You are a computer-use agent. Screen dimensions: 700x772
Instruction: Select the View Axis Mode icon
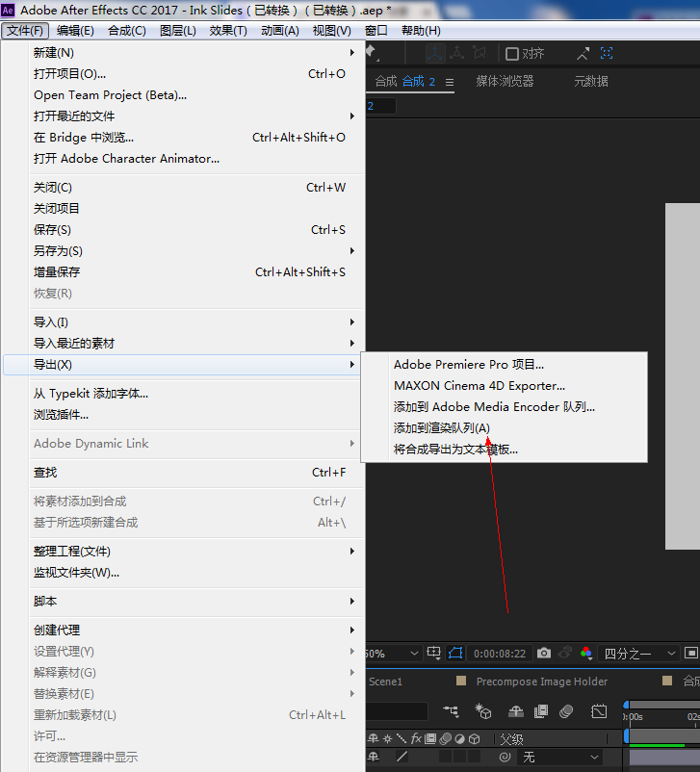(x=480, y=53)
